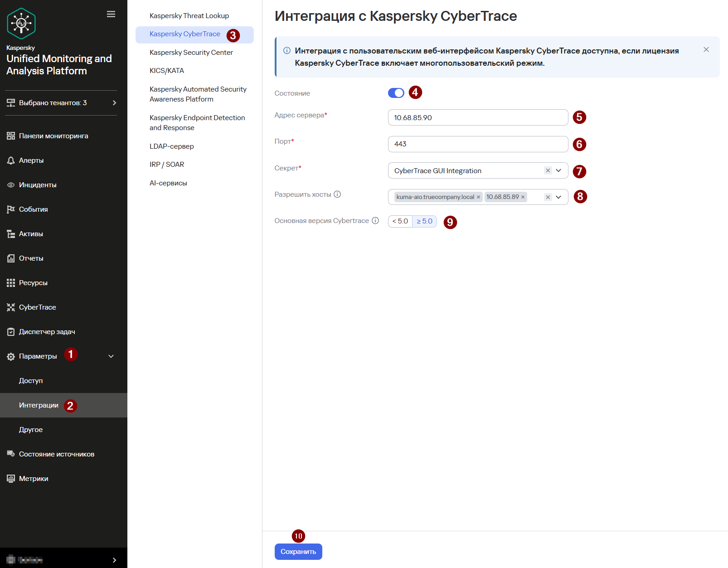Click the CyberTrace sidebar icon
The height and width of the screenshot is (568, 728).
click(11, 307)
